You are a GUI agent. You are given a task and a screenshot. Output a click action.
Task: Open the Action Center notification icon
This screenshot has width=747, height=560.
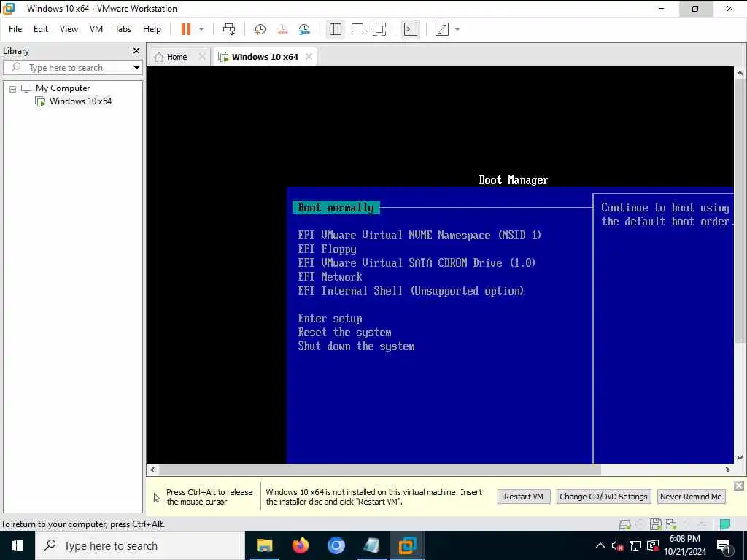pos(724,546)
